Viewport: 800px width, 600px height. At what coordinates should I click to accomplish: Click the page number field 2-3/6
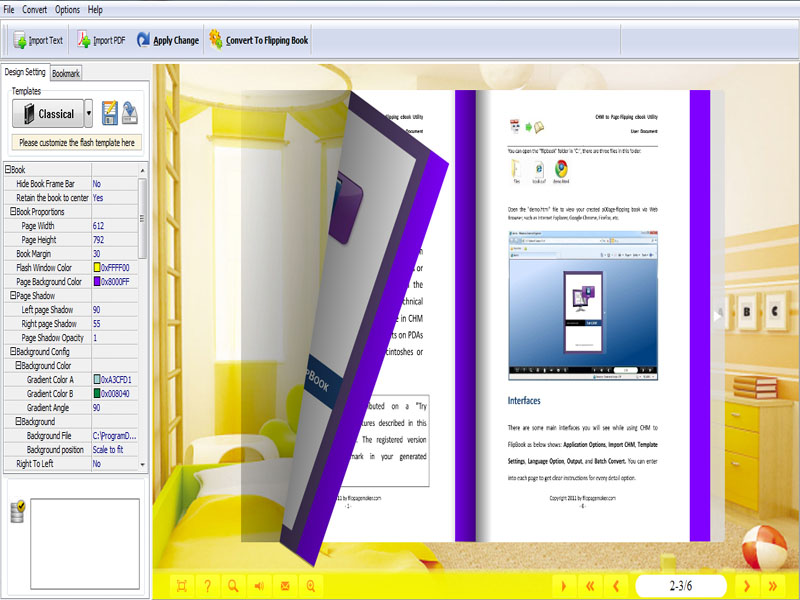pos(681,585)
